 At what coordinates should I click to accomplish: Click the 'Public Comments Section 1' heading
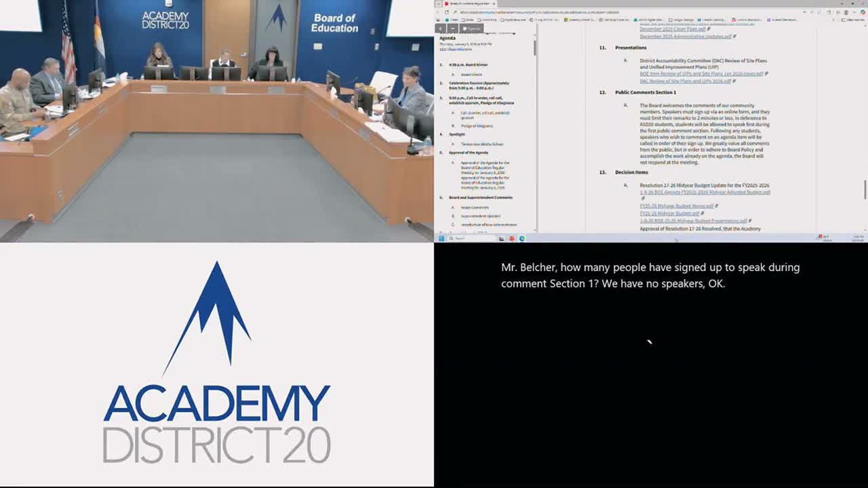(x=646, y=92)
